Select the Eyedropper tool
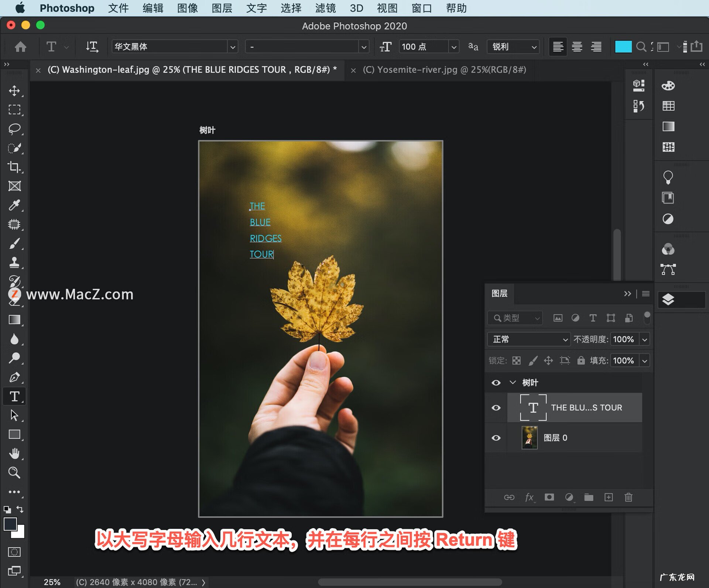The width and height of the screenshot is (709, 588). tap(14, 205)
